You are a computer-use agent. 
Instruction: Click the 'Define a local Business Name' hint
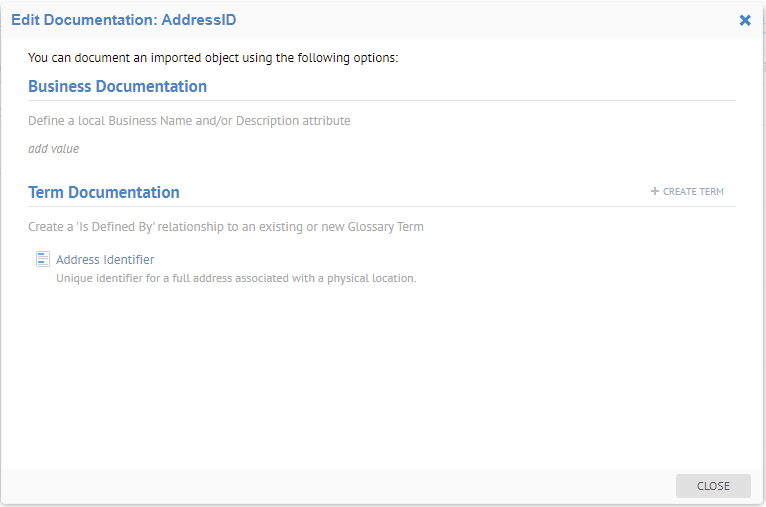coord(189,121)
